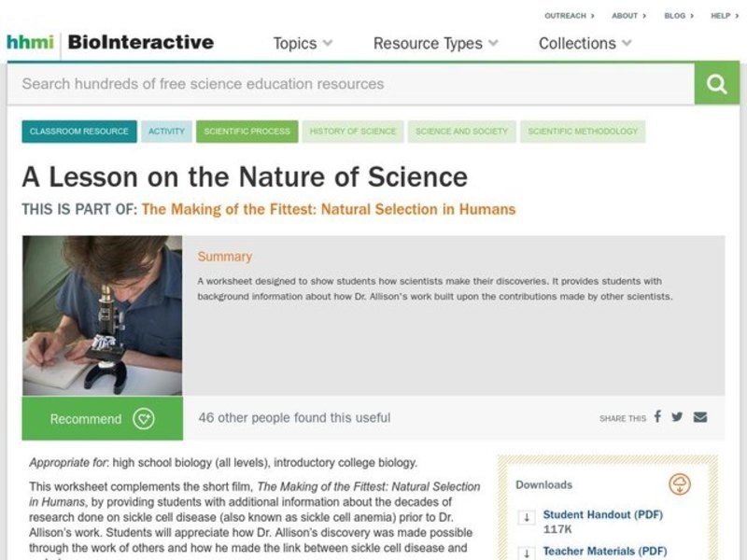Open the ABOUT menu

(x=625, y=15)
